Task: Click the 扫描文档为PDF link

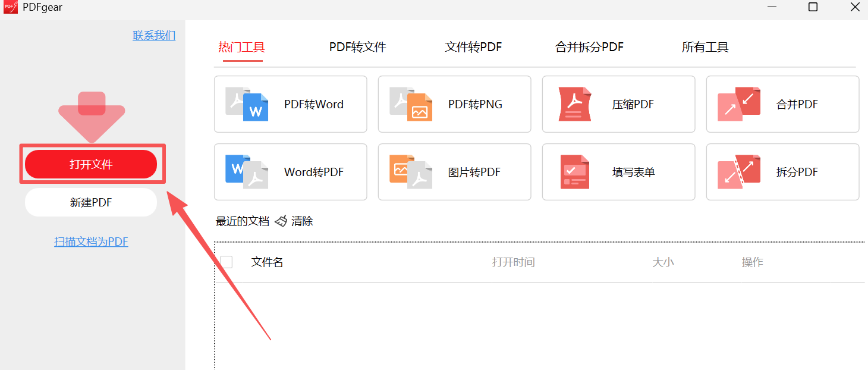Action: [91, 242]
